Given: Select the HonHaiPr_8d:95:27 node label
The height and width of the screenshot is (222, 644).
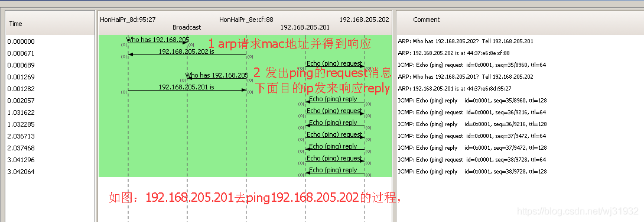Looking at the screenshot, I should click(x=128, y=20).
